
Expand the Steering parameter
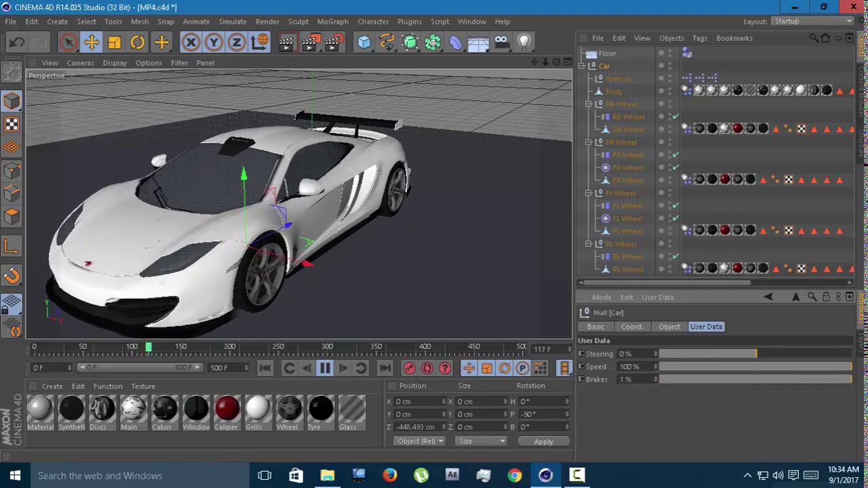coord(581,354)
